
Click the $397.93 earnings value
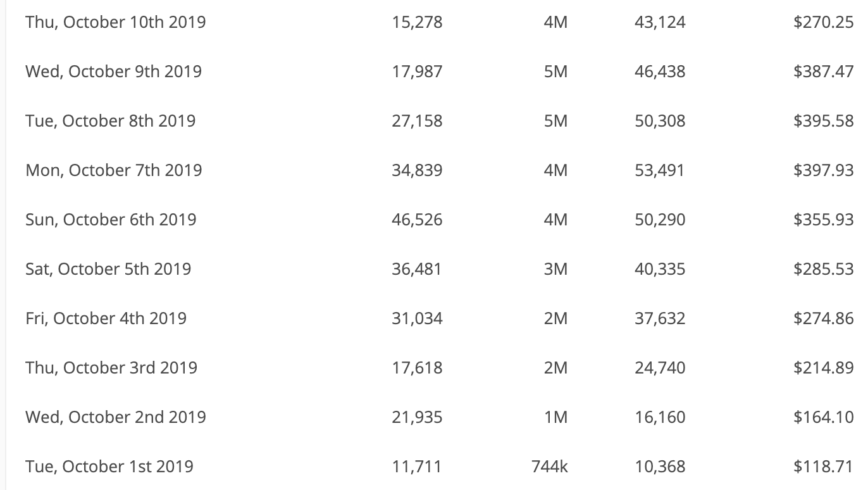[x=824, y=170]
